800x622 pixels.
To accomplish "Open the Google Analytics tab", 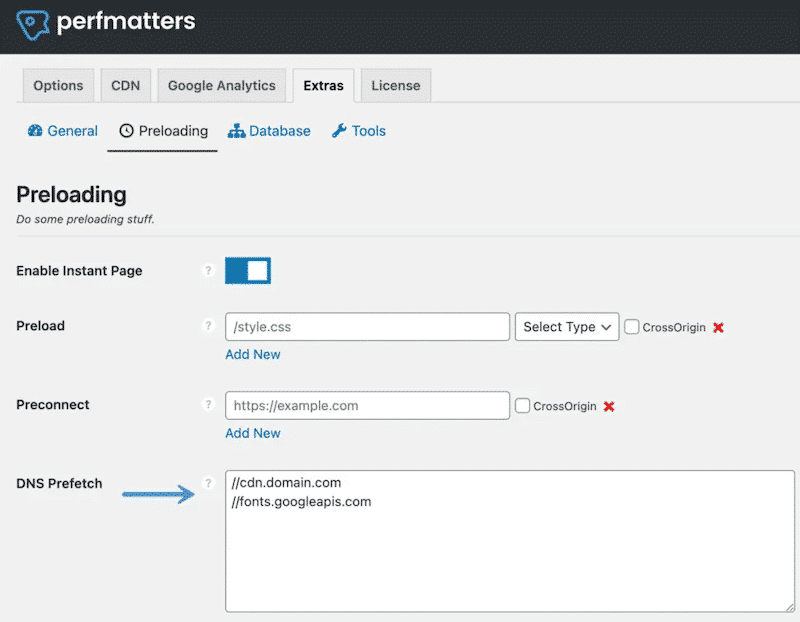I will 221,85.
